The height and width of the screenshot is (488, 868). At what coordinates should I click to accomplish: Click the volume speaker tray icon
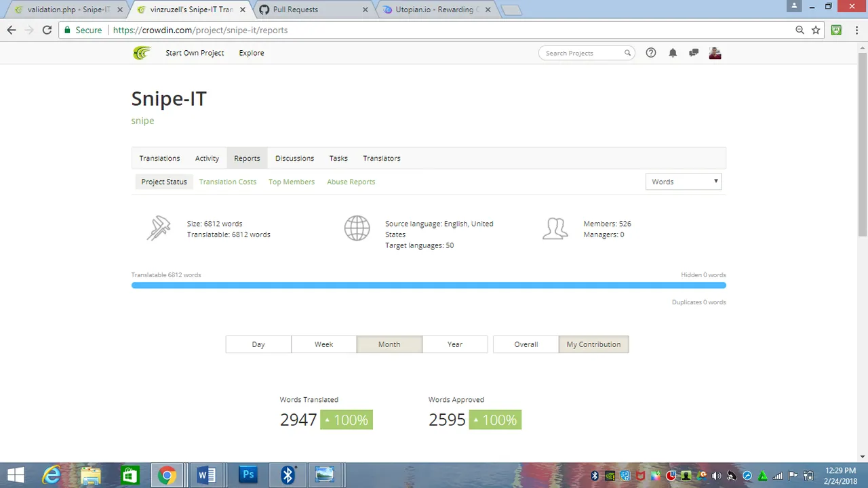point(717,475)
